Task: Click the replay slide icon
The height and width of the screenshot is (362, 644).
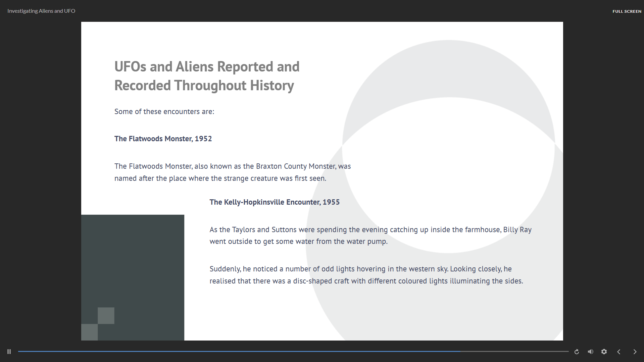Action: click(x=577, y=352)
